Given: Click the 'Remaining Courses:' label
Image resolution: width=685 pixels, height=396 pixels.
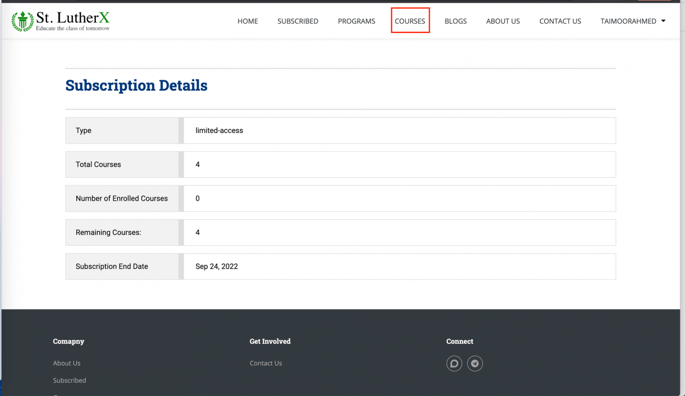Looking at the screenshot, I should click(x=108, y=233).
